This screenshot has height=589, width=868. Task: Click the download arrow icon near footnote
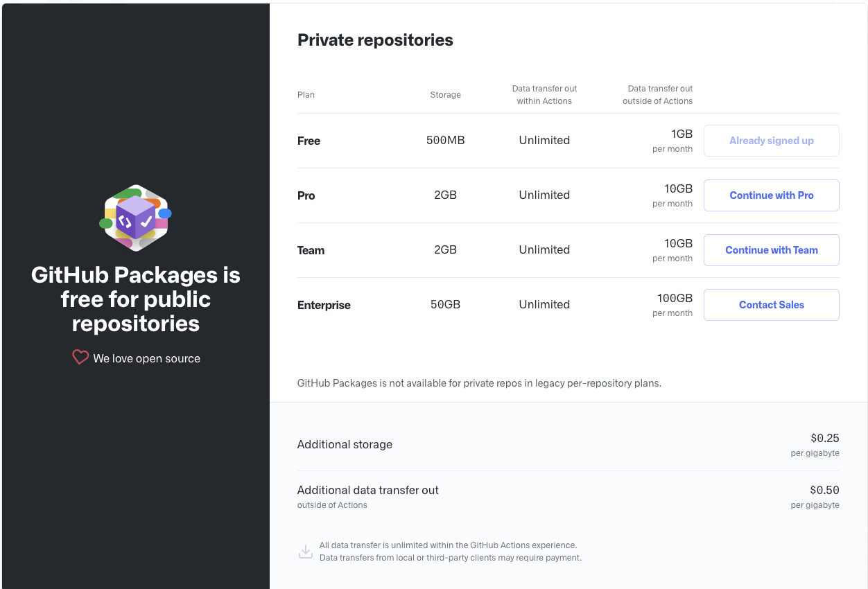point(305,552)
